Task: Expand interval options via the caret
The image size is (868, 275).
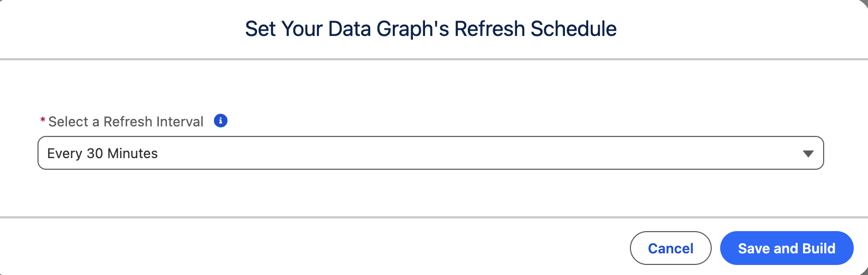Action: coord(808,154)
